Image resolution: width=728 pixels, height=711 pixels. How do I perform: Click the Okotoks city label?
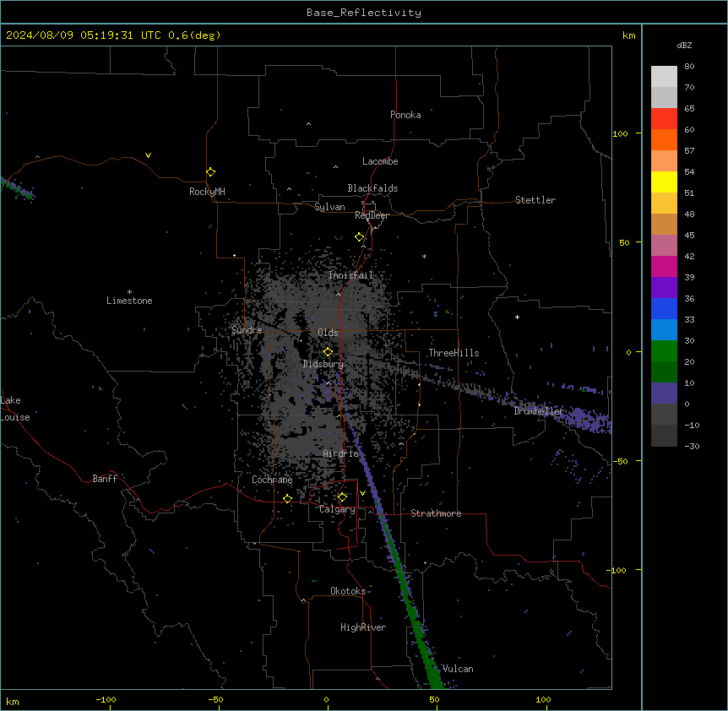(x=348, y=591)
